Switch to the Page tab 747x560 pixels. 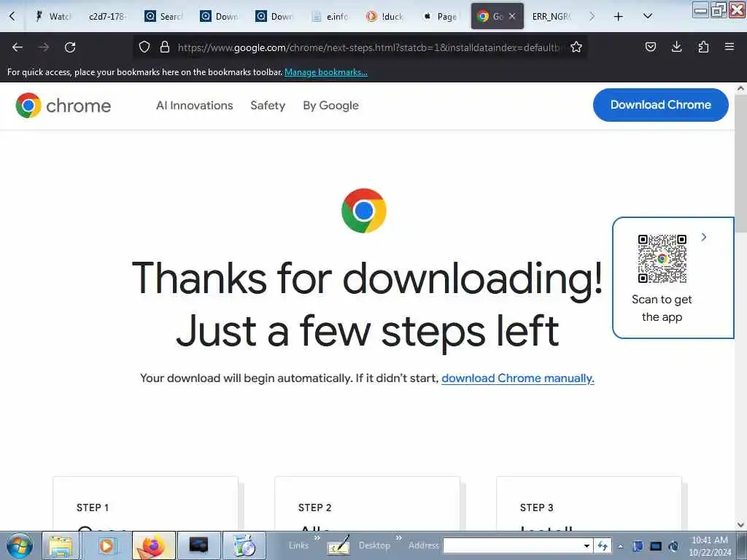(x=440, y=16)
